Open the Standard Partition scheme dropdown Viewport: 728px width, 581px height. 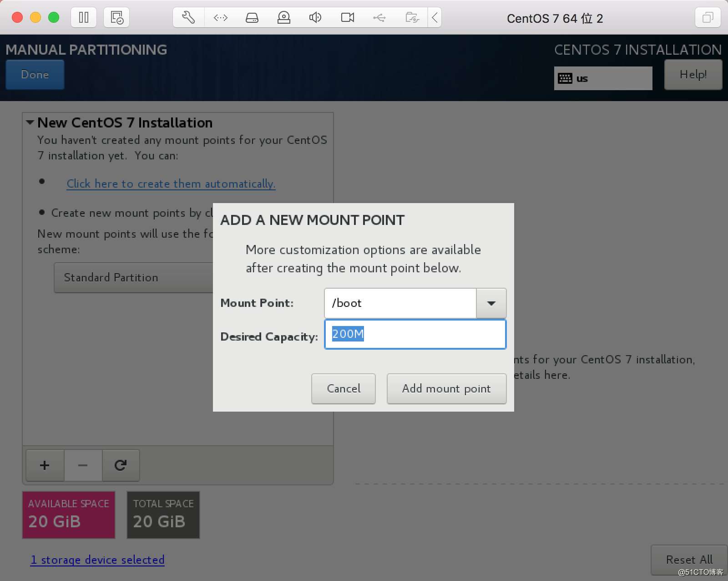coord(133,278)
